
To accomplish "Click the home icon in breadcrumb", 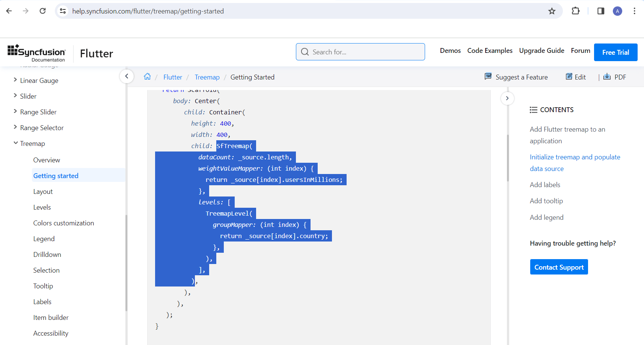I will [x=147, y=76].
